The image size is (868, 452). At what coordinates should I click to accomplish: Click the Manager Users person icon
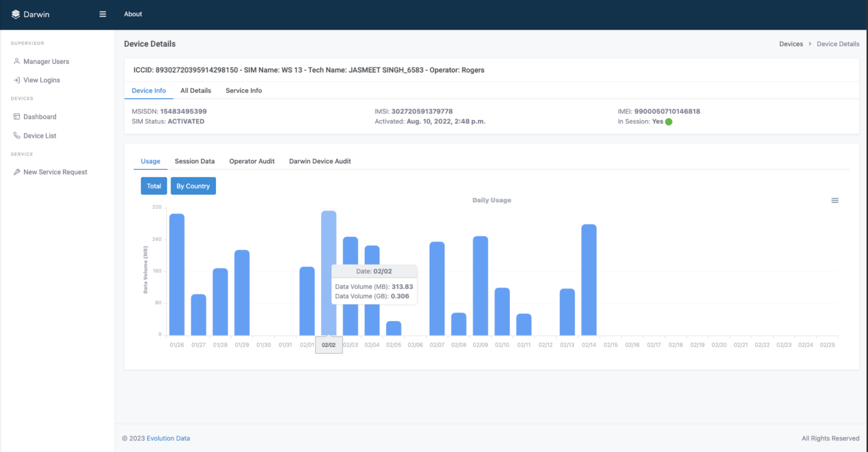click(17, 61)
